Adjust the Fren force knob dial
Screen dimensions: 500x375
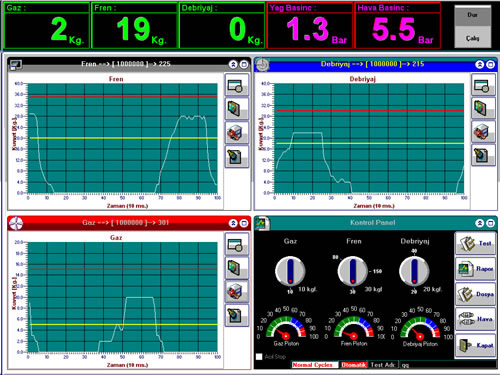(x=353, y=271)
